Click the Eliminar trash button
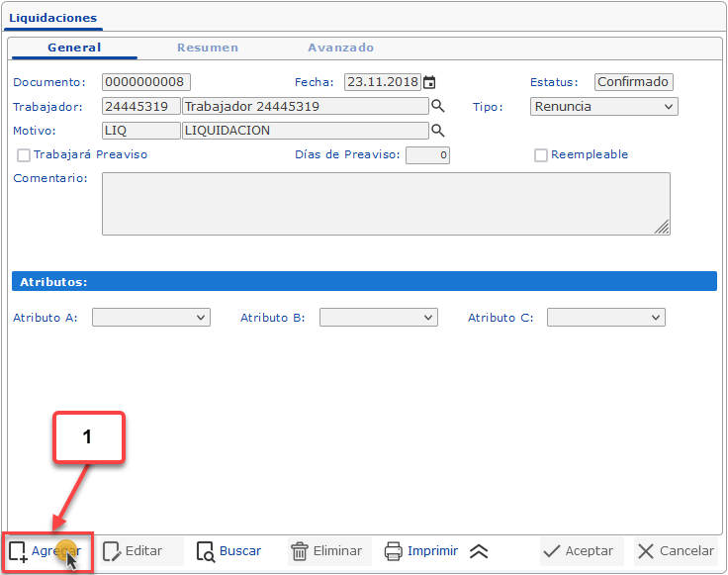 (325, 551)
